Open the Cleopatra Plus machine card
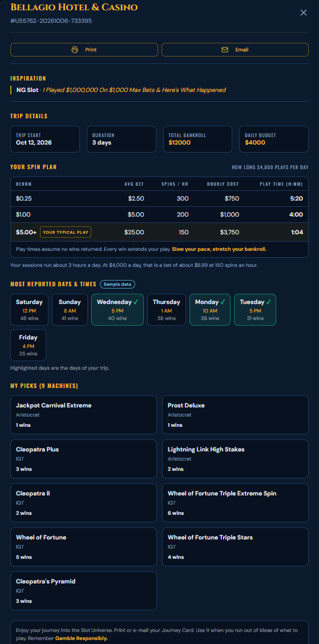Screen dimensions: 319x644 point(83,459)
